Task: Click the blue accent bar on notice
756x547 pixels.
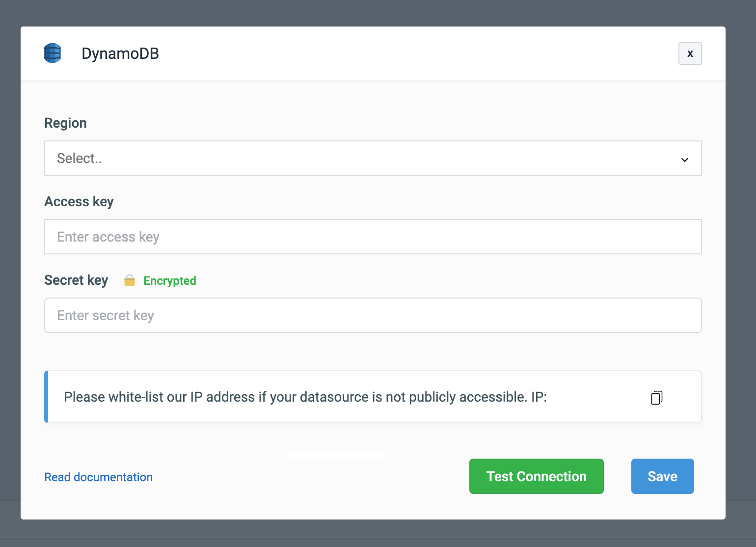Action: (x=46, y=397)
